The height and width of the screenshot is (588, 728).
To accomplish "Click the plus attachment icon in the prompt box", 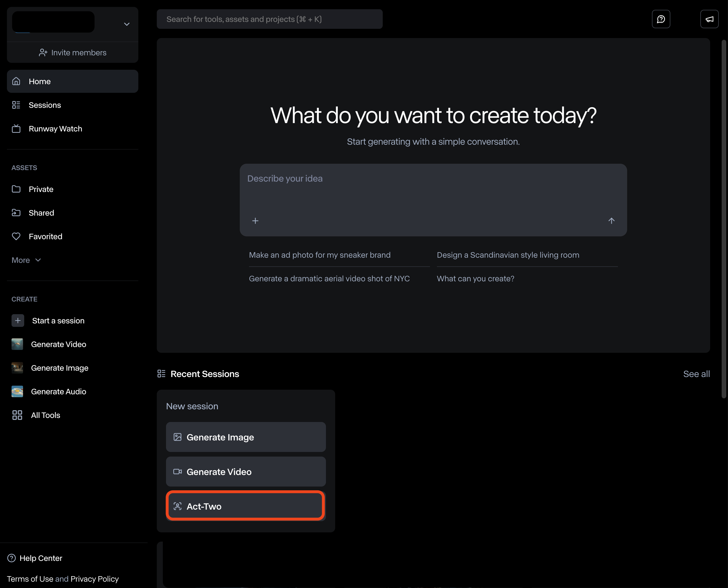I will [x=255, y=221].
